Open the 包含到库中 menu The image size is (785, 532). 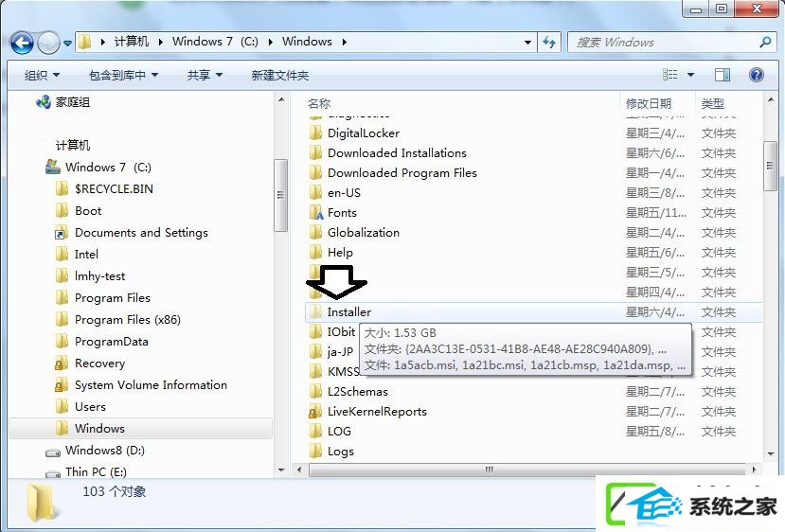123,76
